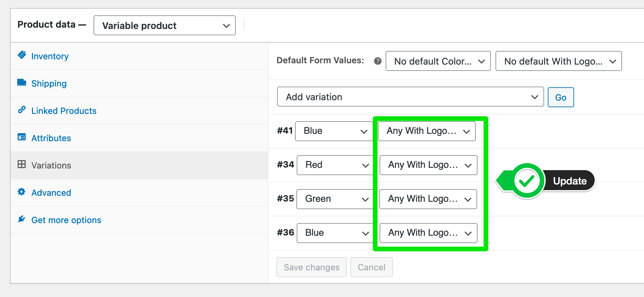Click the Linked Products chain icon
The image size is (644, 297).
22,110
